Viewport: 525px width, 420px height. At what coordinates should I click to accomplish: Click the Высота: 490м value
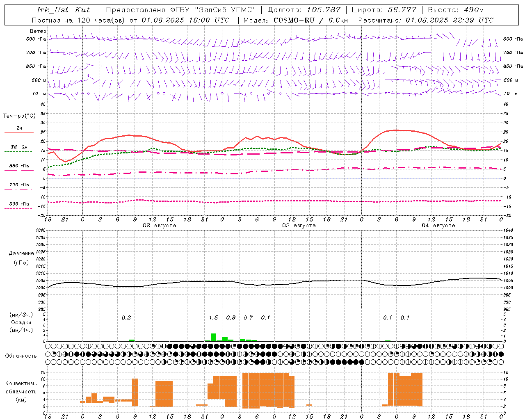coord(456,10)
